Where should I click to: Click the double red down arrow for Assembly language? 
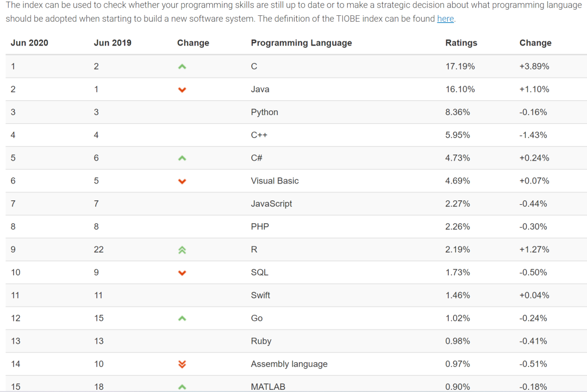pyautogui.click(x=182, y=364)
